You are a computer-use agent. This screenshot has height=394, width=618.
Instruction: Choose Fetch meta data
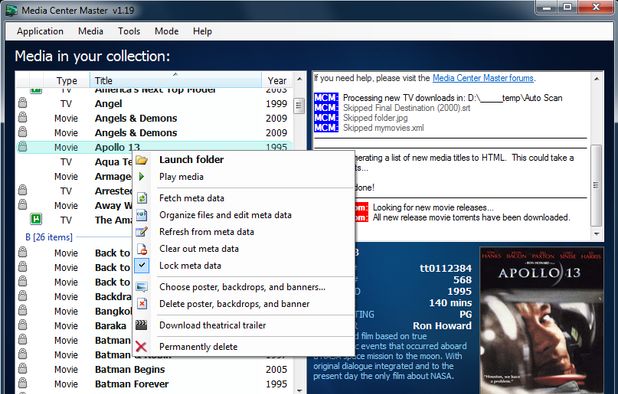click(x=244, y=198)
